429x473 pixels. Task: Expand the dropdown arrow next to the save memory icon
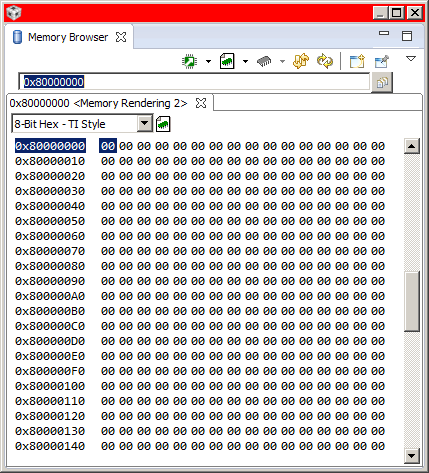(245, 61)
